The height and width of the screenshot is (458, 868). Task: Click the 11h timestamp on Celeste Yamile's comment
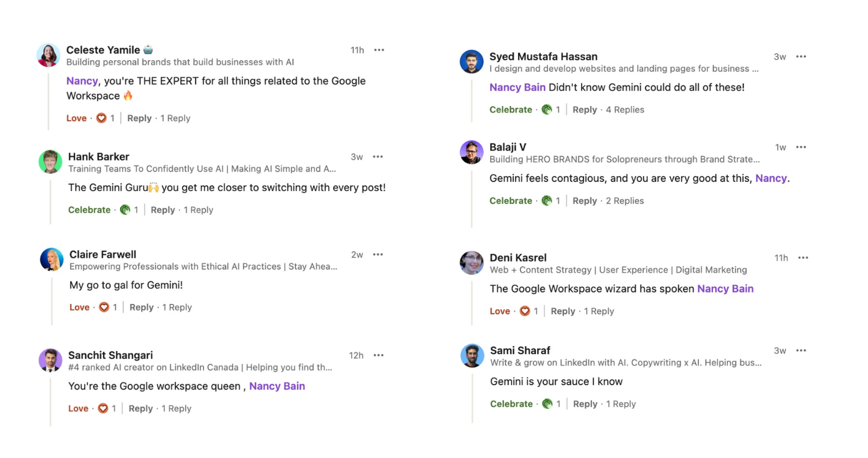356,50
